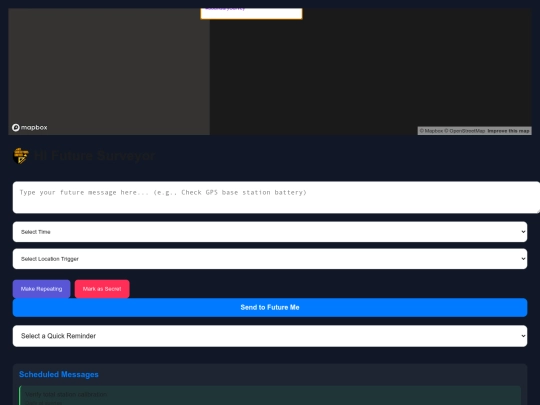The image size is (540, 405).
Task: Click the Hi Future Surveyor heading text
Action: (x=94, y=156)
